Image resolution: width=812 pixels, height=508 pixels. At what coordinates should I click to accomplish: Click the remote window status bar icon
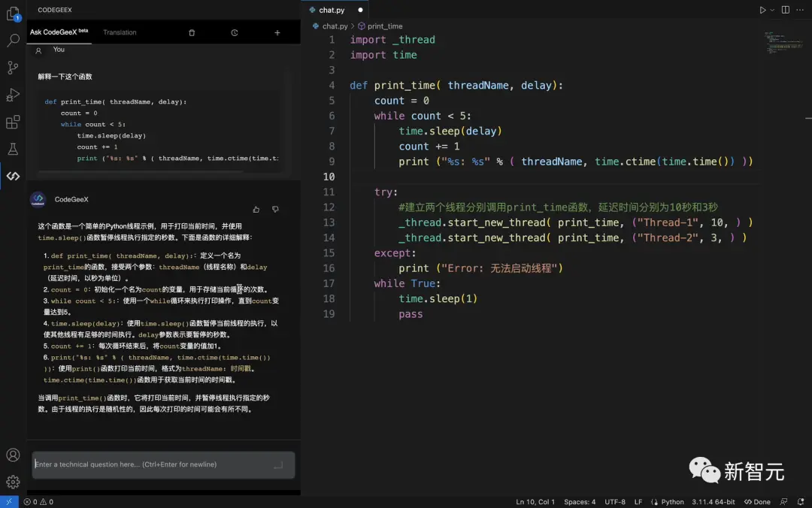pos(9,501)
